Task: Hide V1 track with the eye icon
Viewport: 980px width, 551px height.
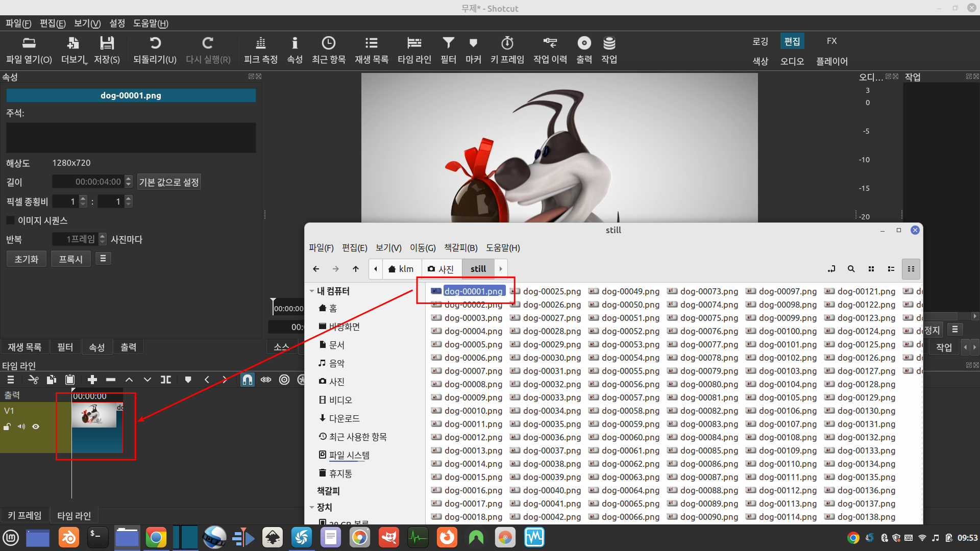Action: (36, 427)
